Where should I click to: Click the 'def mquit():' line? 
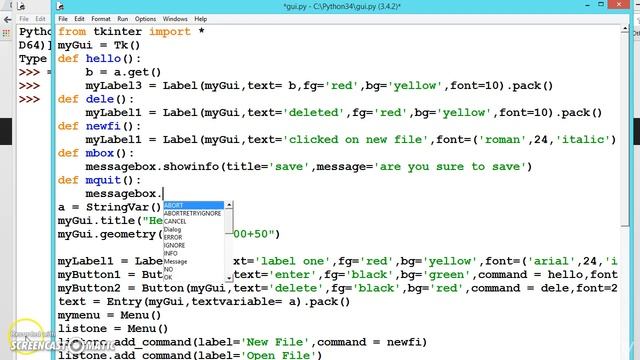pos(99,180)
